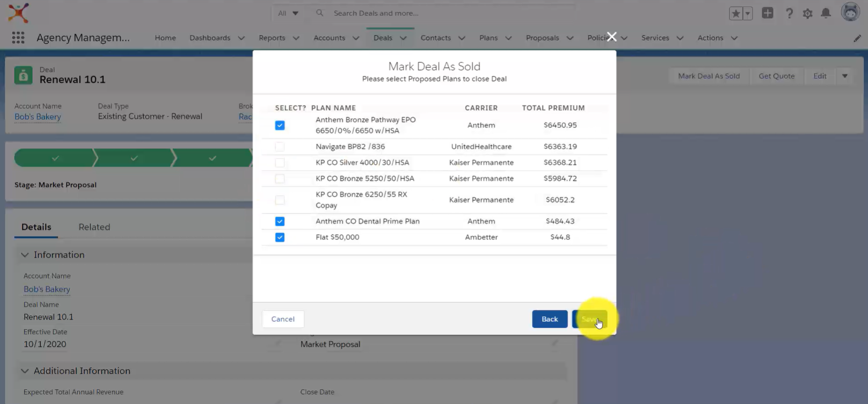Open the Contacts tab
Screen dimensions: 868x404
(x=436, y=38)
